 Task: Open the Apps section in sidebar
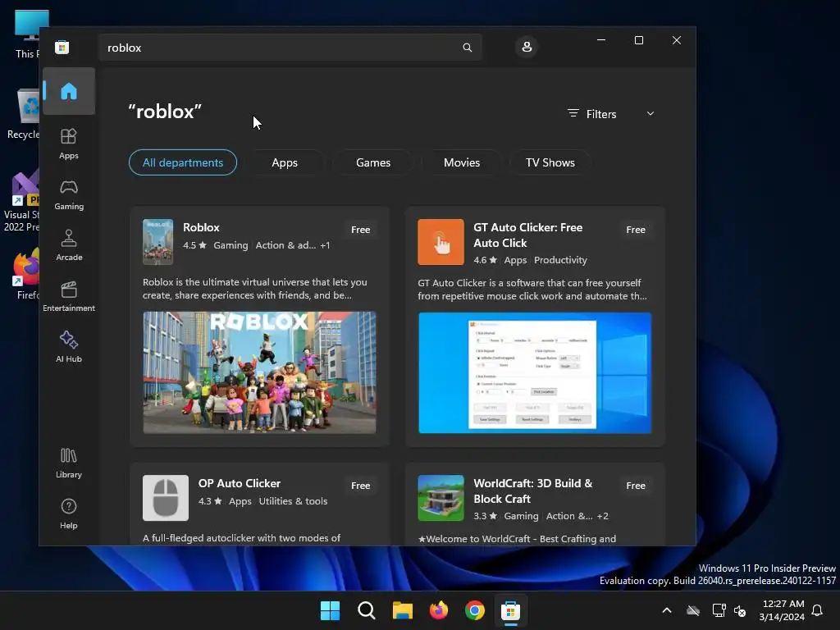tap(69, 144)
